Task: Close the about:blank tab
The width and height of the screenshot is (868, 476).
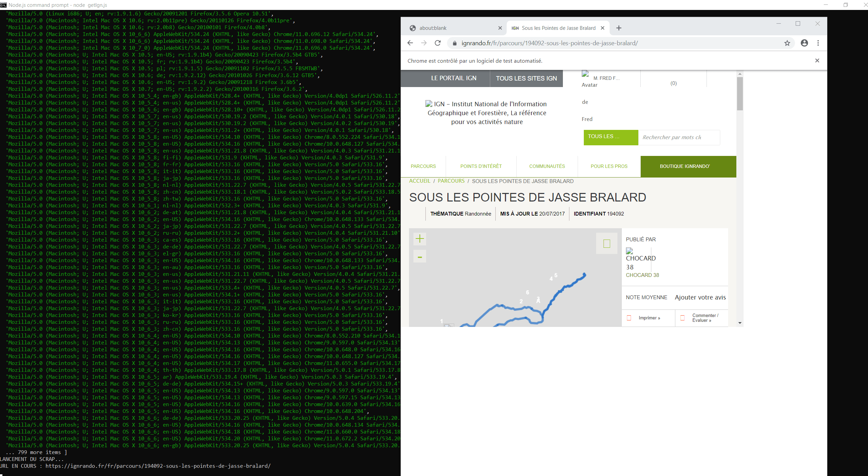Action: point(500,28)
